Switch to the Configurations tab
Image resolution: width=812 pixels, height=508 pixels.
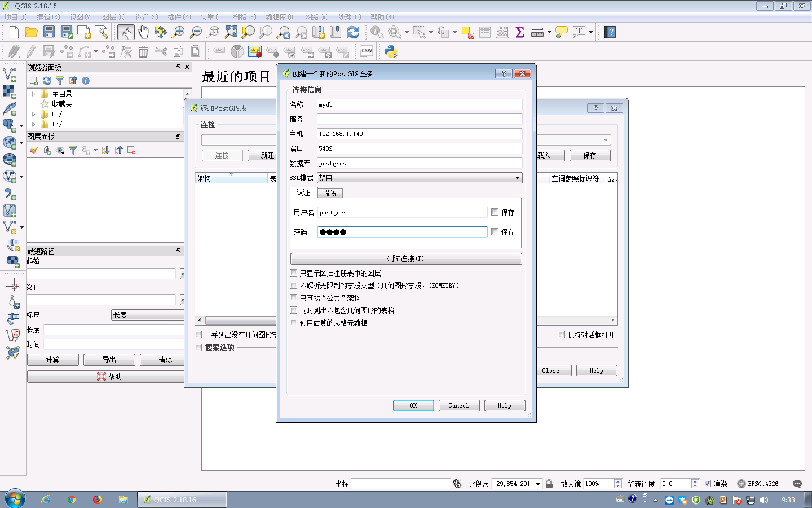[x=330, y=193]
